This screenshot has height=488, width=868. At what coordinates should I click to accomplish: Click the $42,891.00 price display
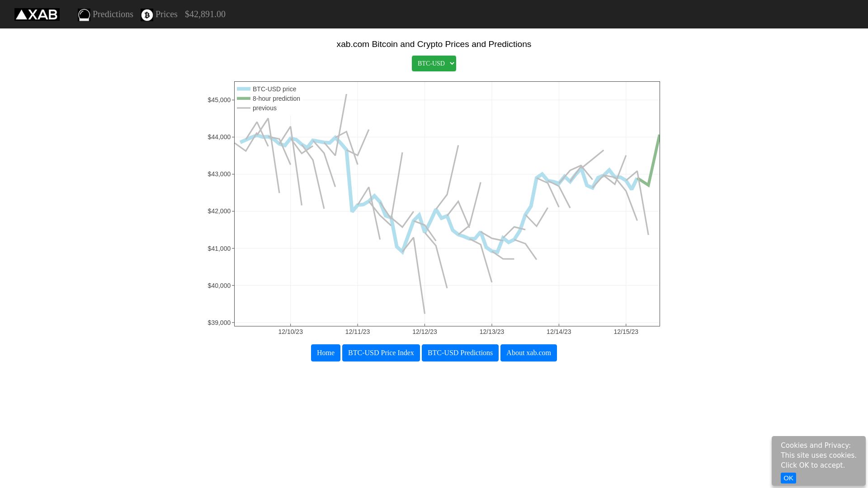click(x=204, y=14)
